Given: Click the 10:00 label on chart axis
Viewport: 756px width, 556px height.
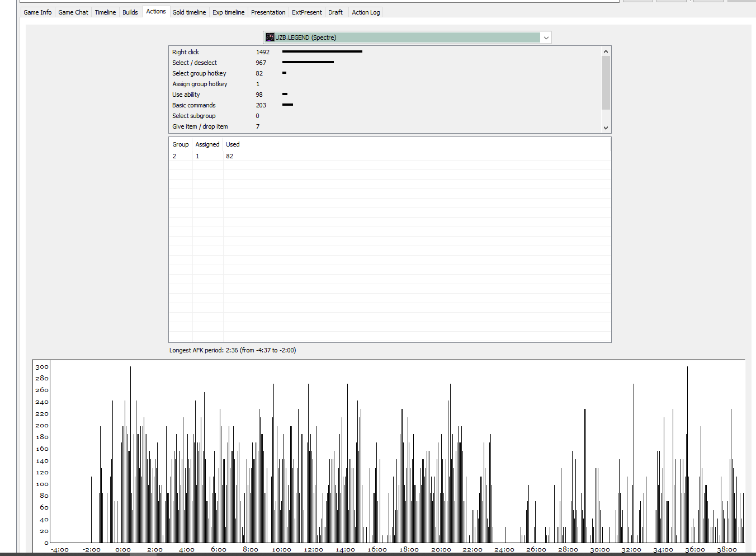Looking at the screenshot, I should point(282,549).
